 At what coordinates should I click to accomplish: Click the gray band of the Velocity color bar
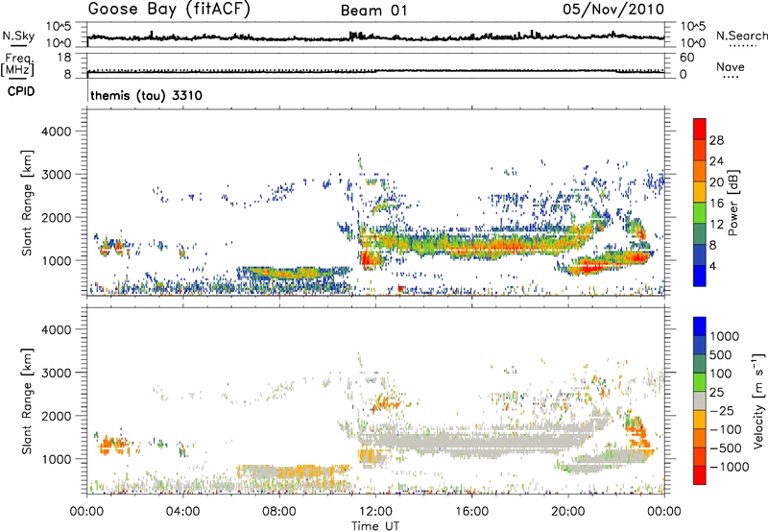tap(700, 401)
